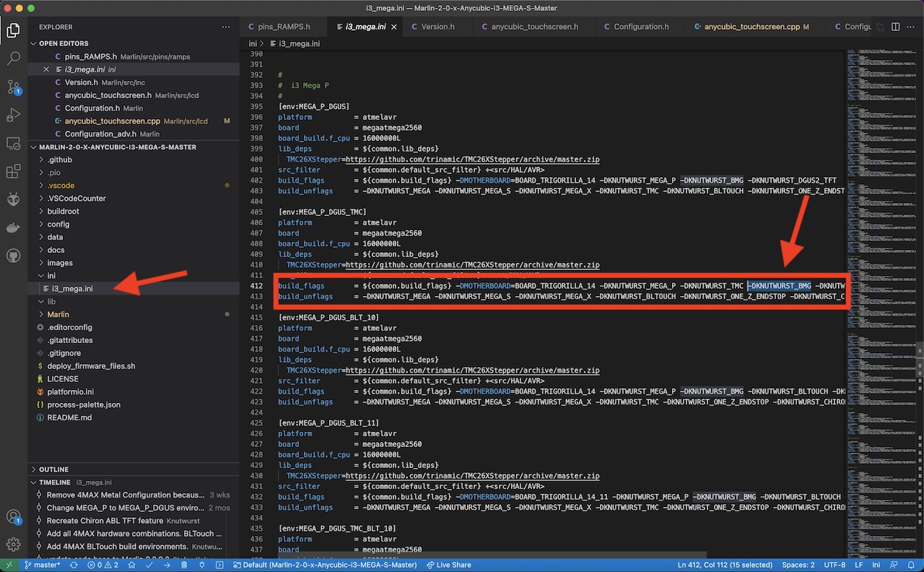Click PlatformIO Build checkmark in status bar

click(x=150, y=565)
